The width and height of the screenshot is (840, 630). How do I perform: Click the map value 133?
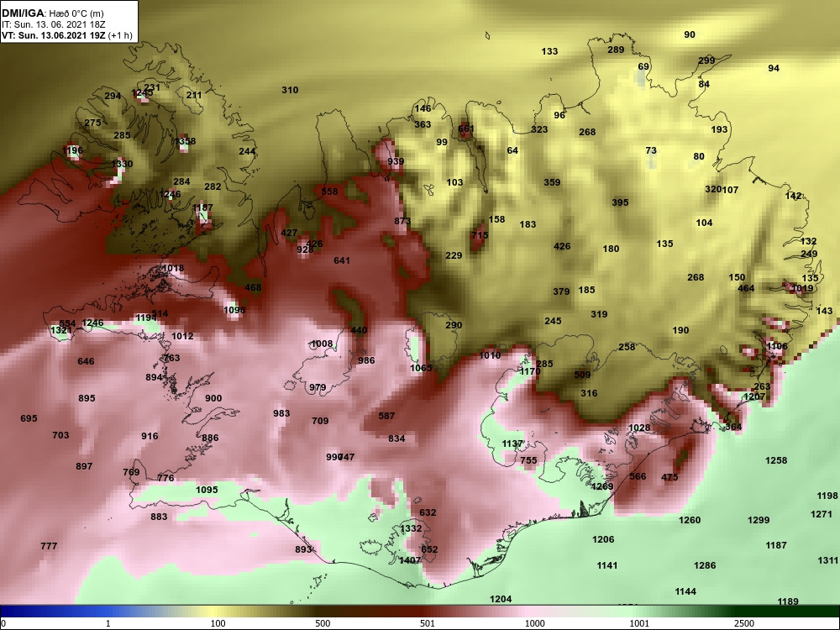[549, 51]
